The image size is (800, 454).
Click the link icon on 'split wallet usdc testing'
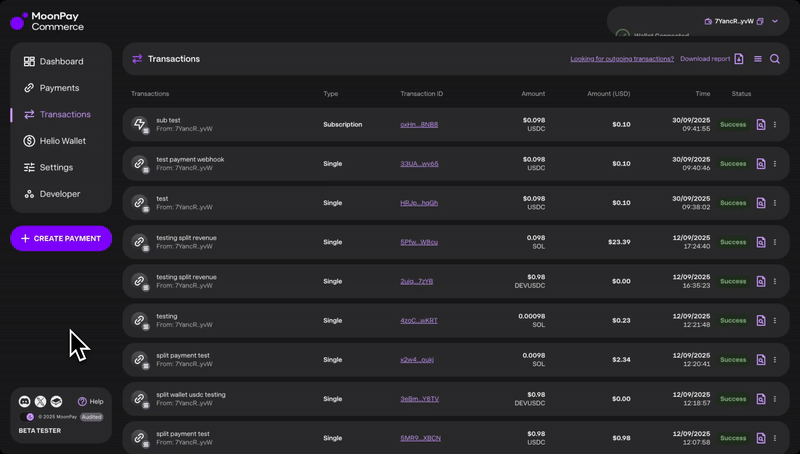(x=139, y=398)
